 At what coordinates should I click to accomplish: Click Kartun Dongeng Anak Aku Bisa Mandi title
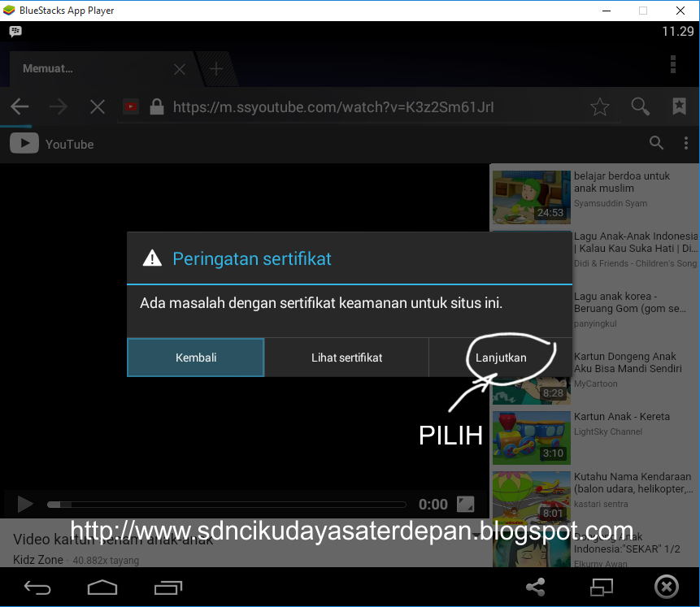[x=627, y=362]
